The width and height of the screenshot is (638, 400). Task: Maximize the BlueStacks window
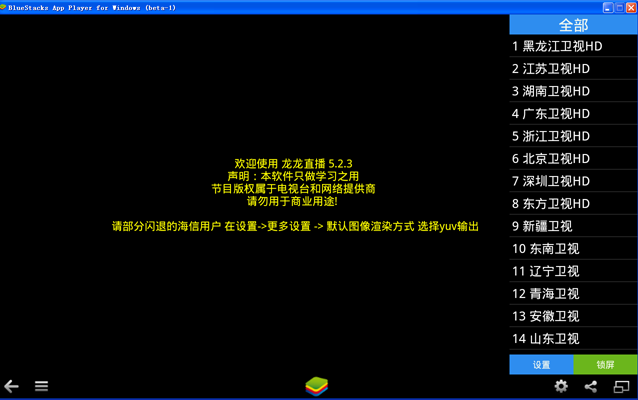pyautogui.click(x=620, y=8)
